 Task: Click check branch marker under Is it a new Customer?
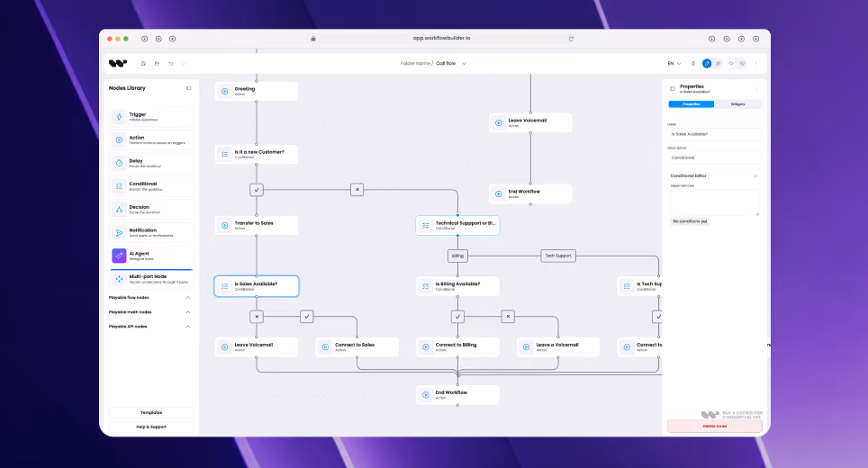click(257, 190)
